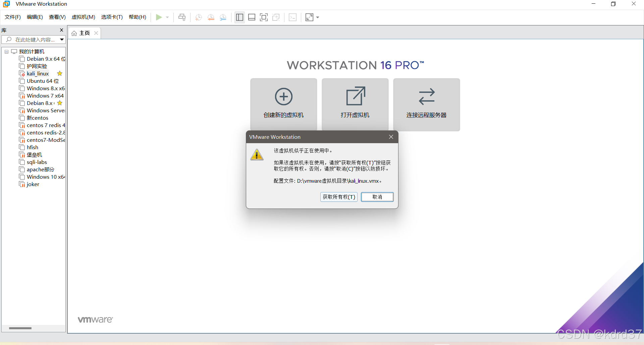Click the VMware Workstation title bar app icon
644x345 pixels.
click(6, 4)
